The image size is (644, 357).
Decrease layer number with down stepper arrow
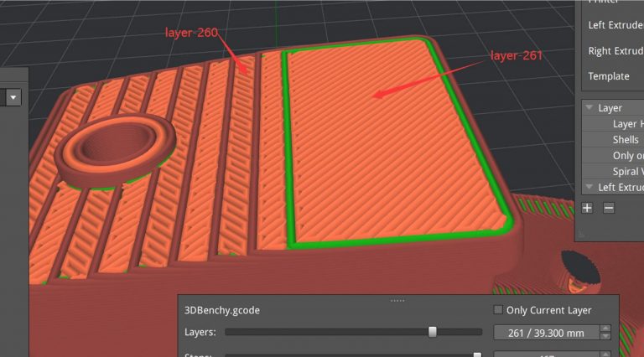click(605, 336)
